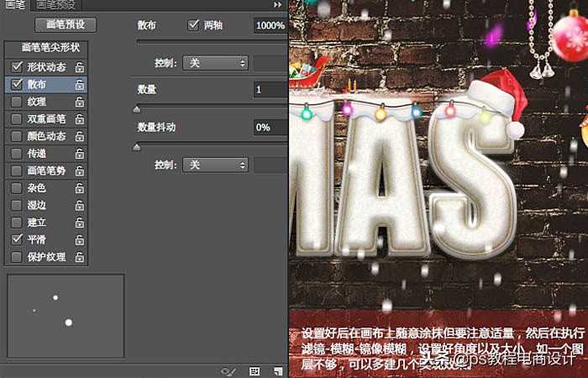Select the 湿边 label
588x378 pixels.
click(37, 206)
